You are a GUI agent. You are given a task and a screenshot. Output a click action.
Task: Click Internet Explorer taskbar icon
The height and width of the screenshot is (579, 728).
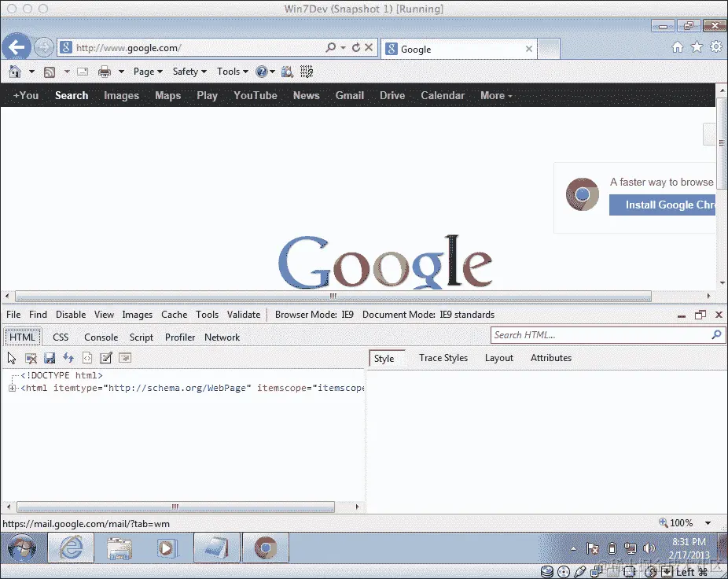[x=71, y=548]
